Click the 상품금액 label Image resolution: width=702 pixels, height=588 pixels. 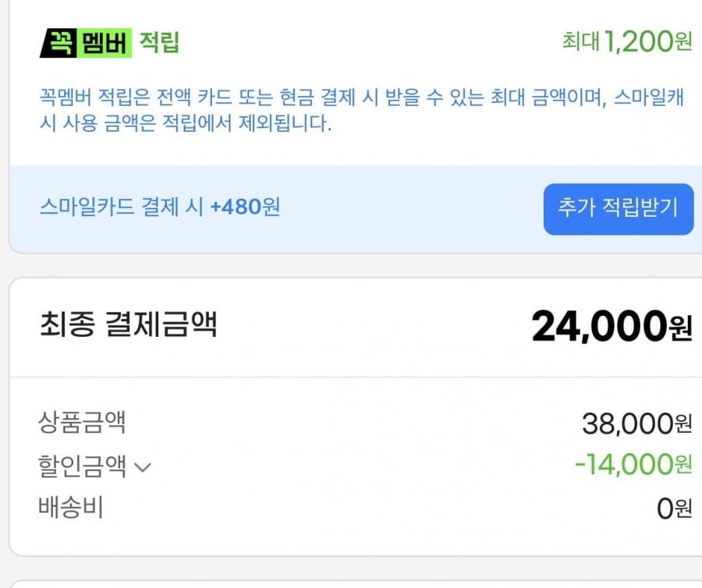pyautogui.click(x=82, y=423)
